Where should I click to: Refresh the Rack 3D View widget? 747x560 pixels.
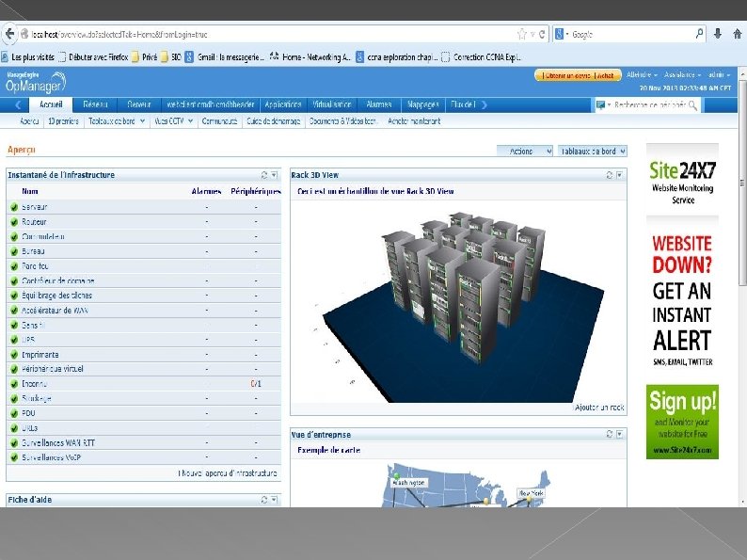click(x=610, y=175)
